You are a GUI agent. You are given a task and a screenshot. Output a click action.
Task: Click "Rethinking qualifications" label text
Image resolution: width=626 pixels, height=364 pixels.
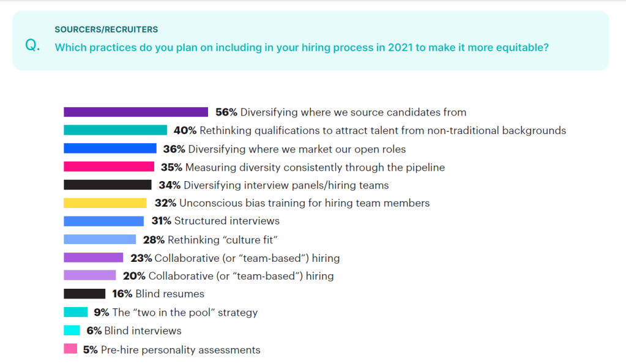(382, 131)
